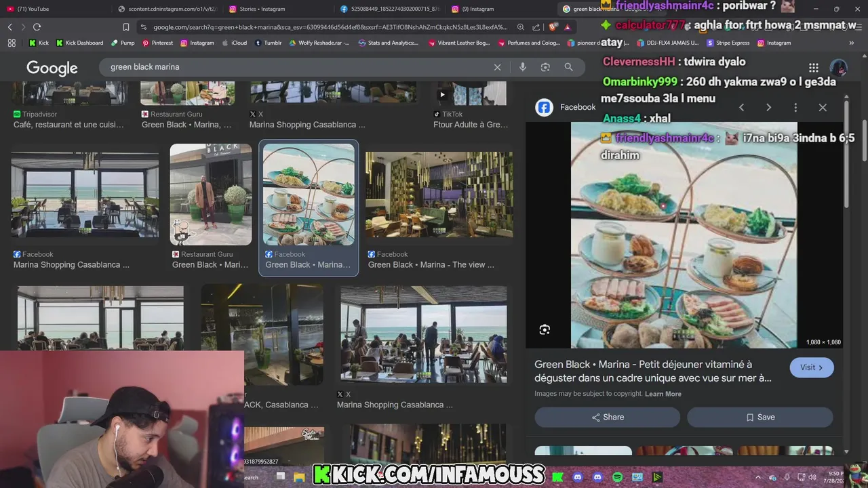
Task: Click the Lens icon on the preview image
Action: tap(545, 329)
